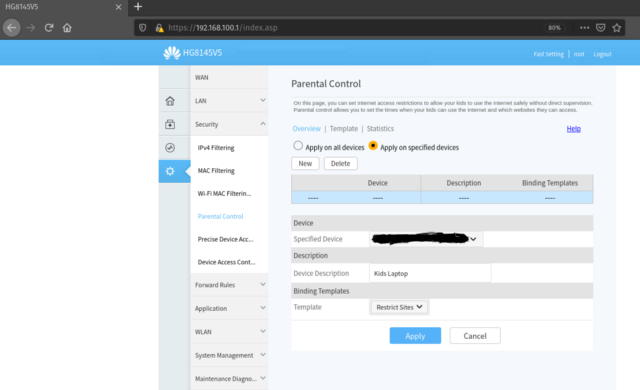Viewport: 640px width, 390px height.
Task: Switch to the Overview tab
Action: tap(307, 129)
